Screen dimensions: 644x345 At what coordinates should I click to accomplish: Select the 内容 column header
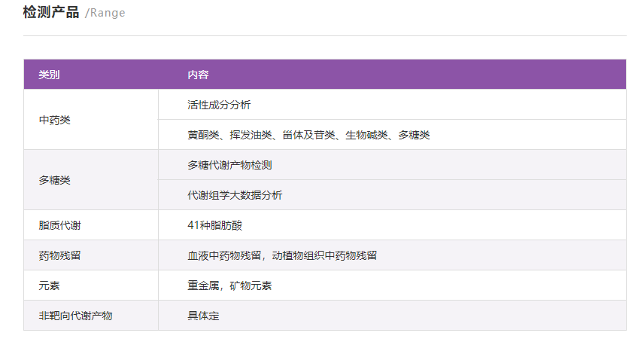click(x=198, y=75)
